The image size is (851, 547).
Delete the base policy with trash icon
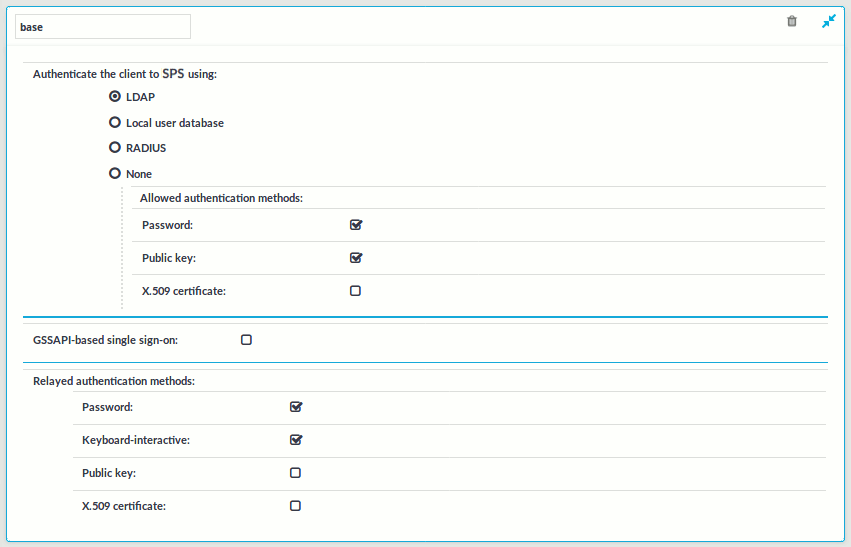792,21
